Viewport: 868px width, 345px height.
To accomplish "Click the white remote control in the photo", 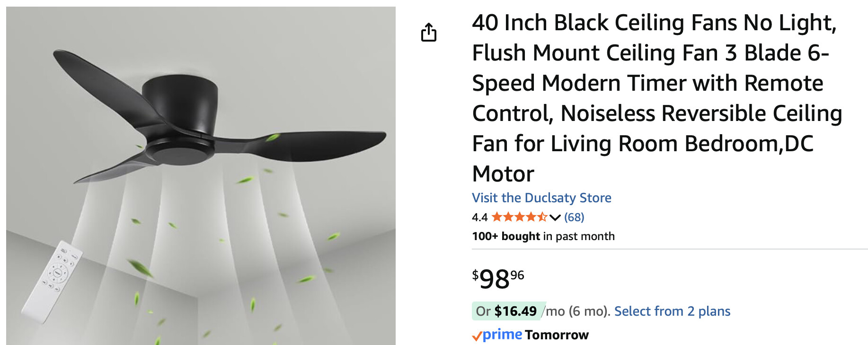I will (x=52, y=282).
